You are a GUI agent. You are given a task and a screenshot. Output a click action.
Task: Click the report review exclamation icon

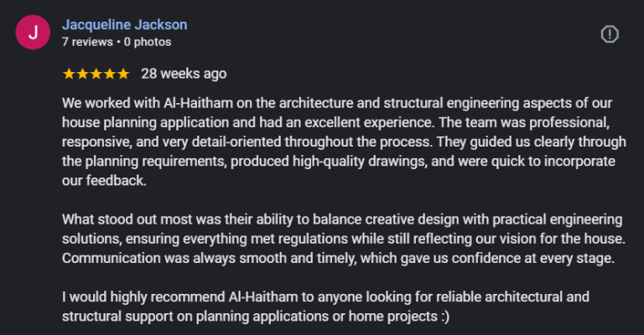610,33
